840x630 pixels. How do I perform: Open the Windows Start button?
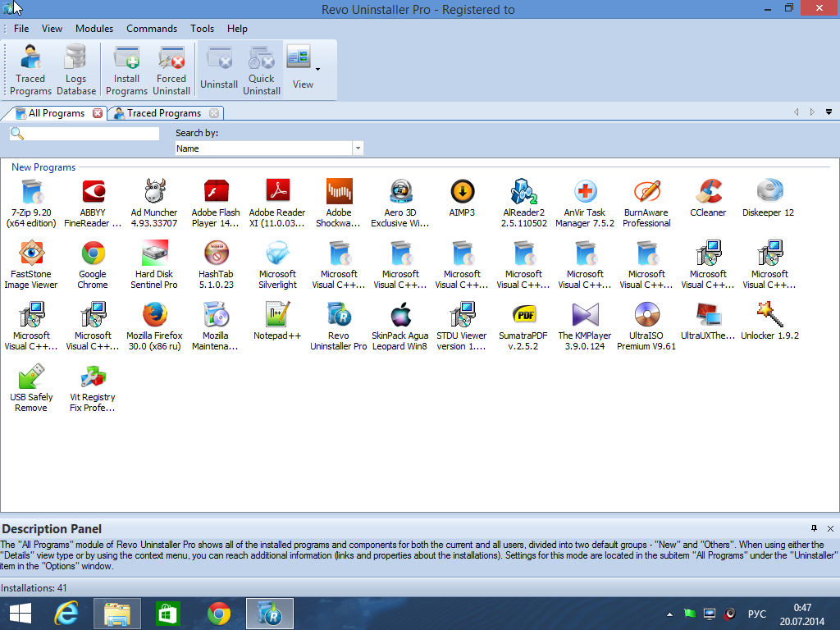coord(21,614)
